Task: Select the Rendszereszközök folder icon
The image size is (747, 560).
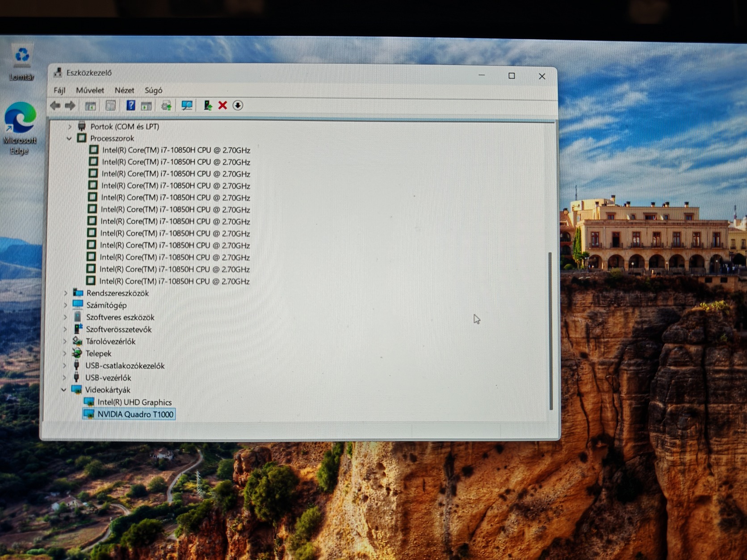Action: [78, 293]
